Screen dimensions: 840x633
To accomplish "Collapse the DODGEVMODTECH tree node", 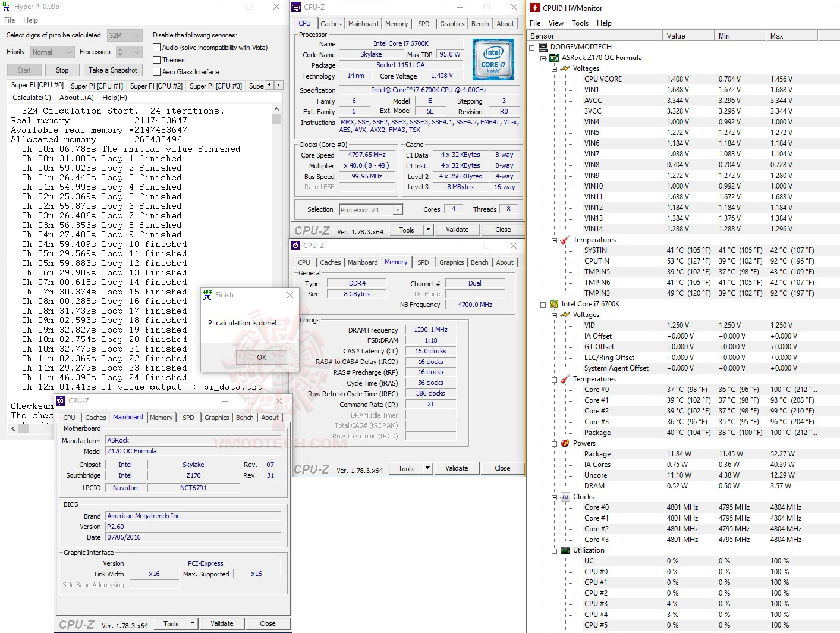I will coord(532,47).
